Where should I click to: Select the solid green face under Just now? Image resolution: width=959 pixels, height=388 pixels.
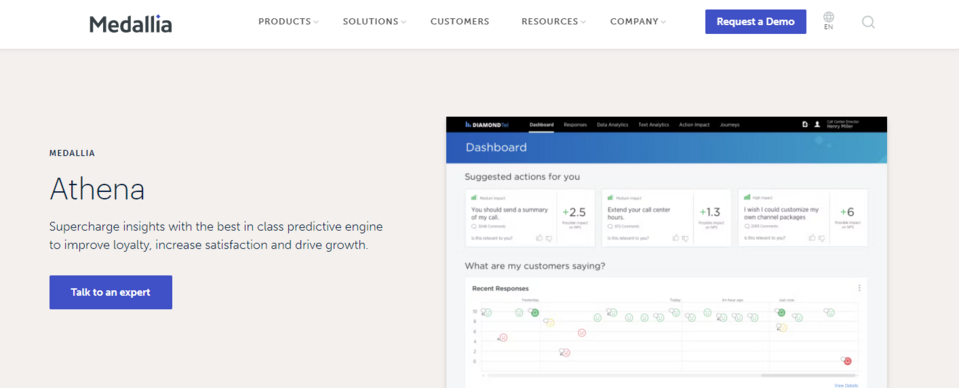click(782, 312)
